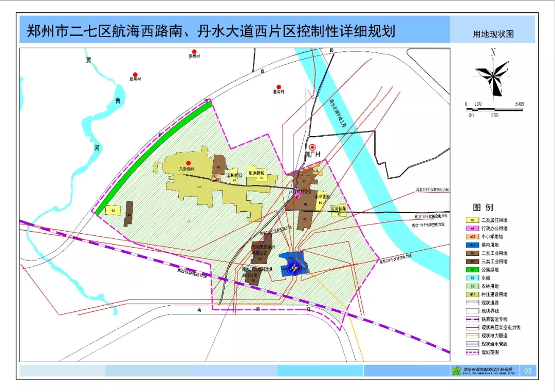555x392 pixels.
Task: Click the red circled marker at 郭厂村
Action: pyautogui.click(x=312, y=147)
